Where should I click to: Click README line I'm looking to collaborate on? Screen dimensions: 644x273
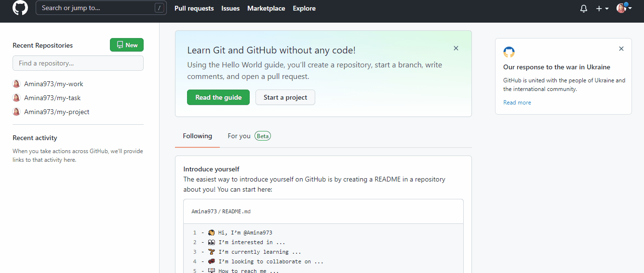coord(271,261)
